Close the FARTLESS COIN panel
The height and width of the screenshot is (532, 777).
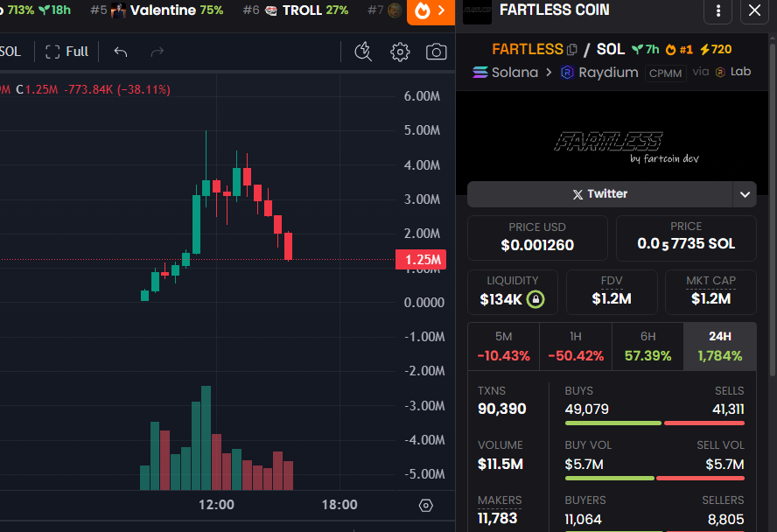tap(754, 10)
